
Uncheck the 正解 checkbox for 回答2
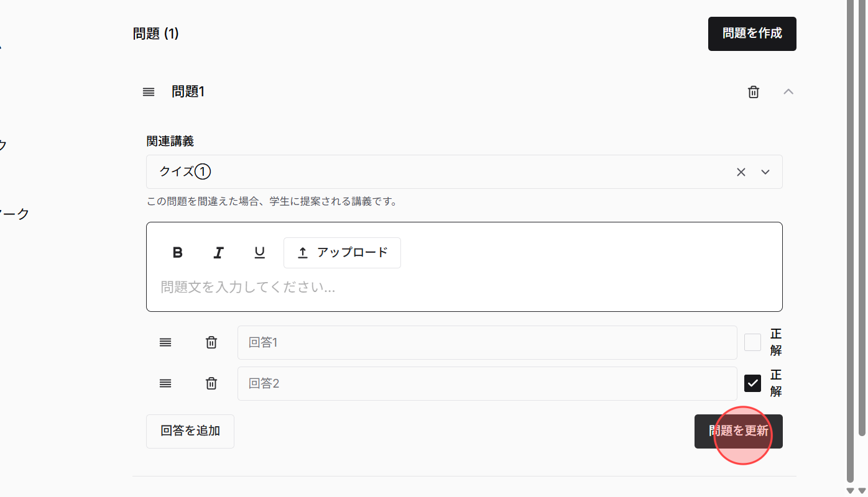752,383
